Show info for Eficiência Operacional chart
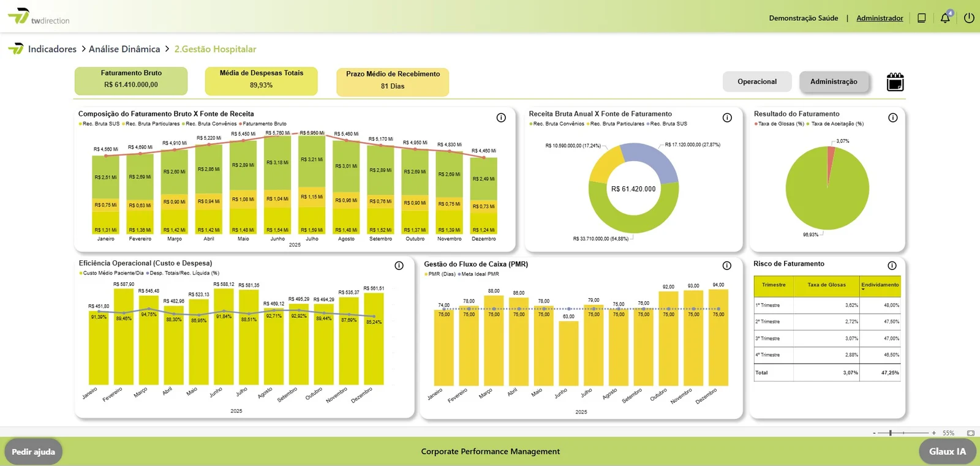Viewport: 980px width, 466px height. pos(399,266)
